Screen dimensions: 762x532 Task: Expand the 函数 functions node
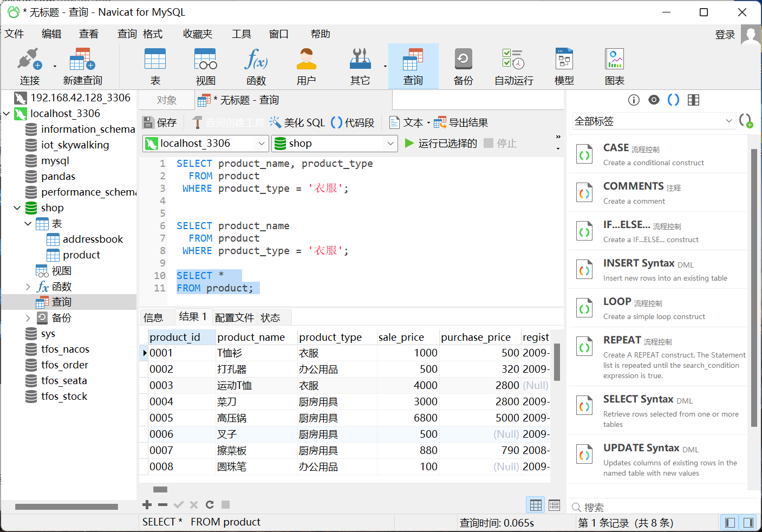pos(28,287)
